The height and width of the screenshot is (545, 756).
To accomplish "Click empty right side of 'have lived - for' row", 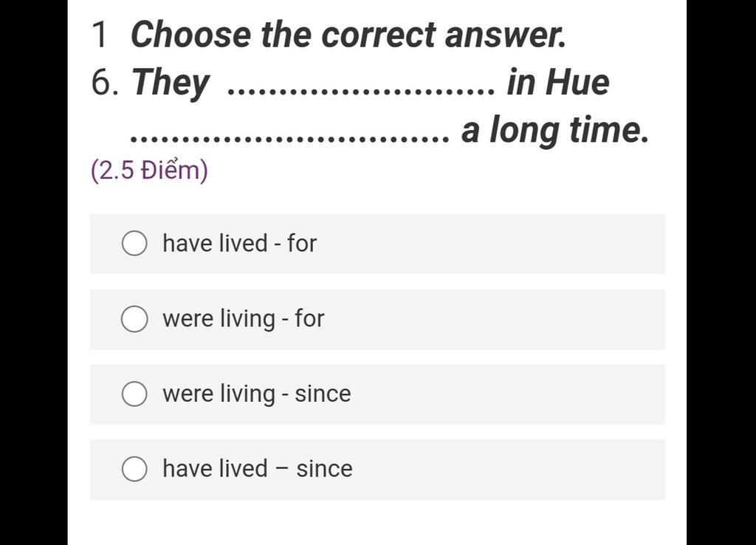I will [x=517, y=243].
